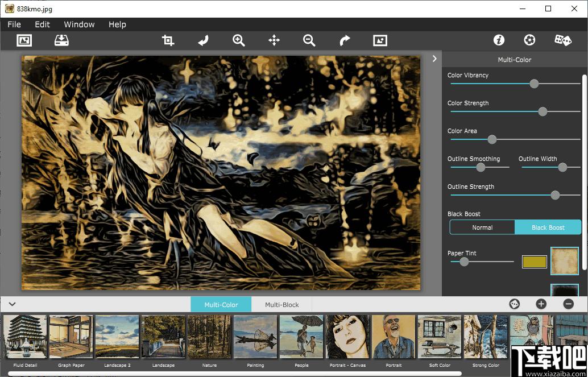Adjust the Outline Smoothing slider
This screenshot has width=588, height=377.
tap(479, 167)
